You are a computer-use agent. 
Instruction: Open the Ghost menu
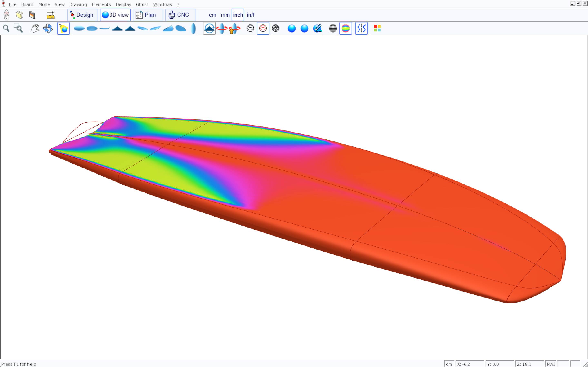(x=142, y=4)
